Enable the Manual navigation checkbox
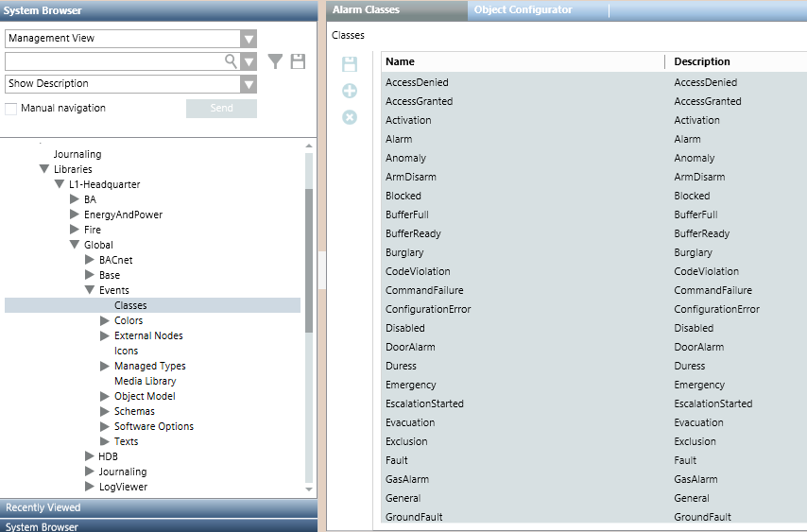Image resolution: width=807 pixels, height=532 pixels. [11, 109]
